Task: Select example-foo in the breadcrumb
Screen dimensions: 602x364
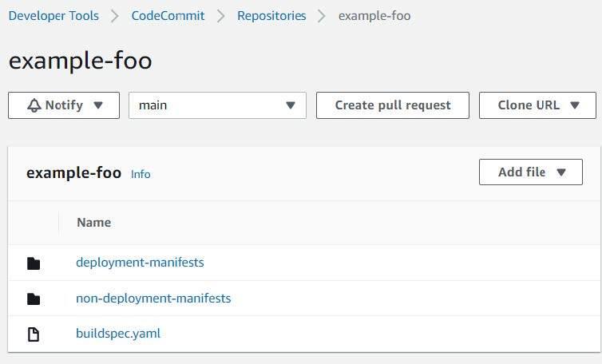Action: [x=374, y=16]
